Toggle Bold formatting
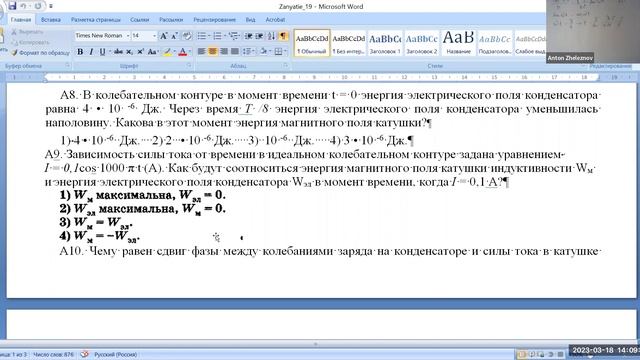The height and width of the screenshot is (360, 640). 80,52
